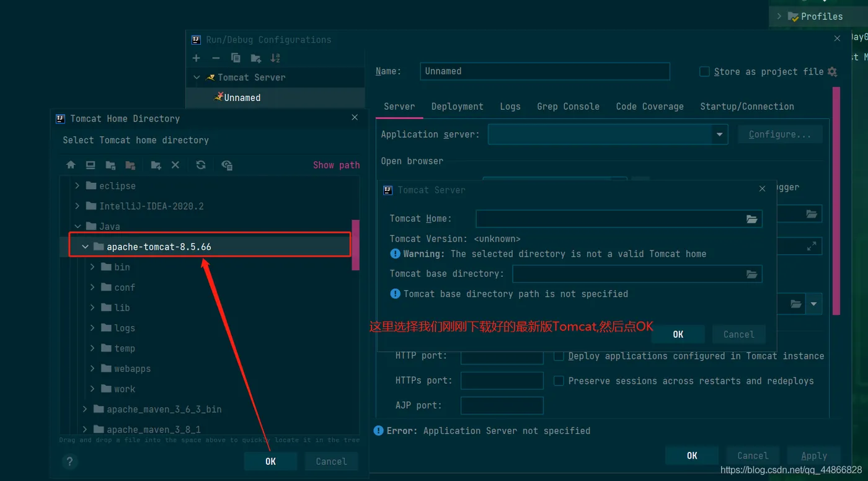Click Apply in Run/Debug Configurations
This screenshot has width=868, height=481.
[x=814, y=456]
